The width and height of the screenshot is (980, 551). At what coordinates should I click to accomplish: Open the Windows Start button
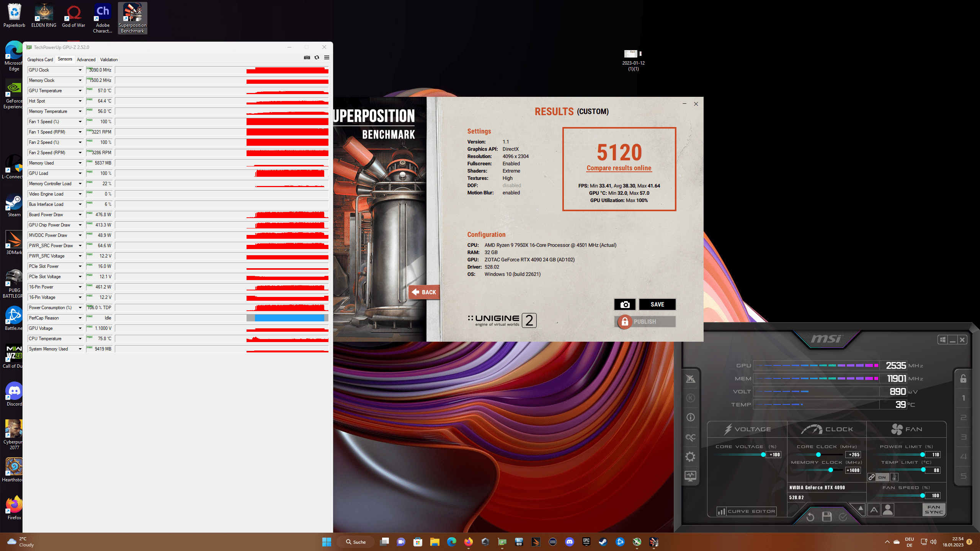tap(327, 542)
